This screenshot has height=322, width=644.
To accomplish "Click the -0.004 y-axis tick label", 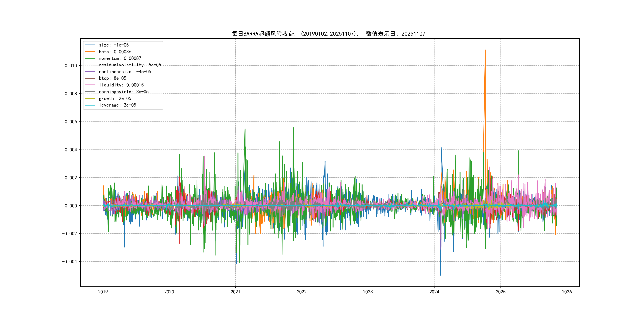I will pyautogui.click(x=70, y=262).
